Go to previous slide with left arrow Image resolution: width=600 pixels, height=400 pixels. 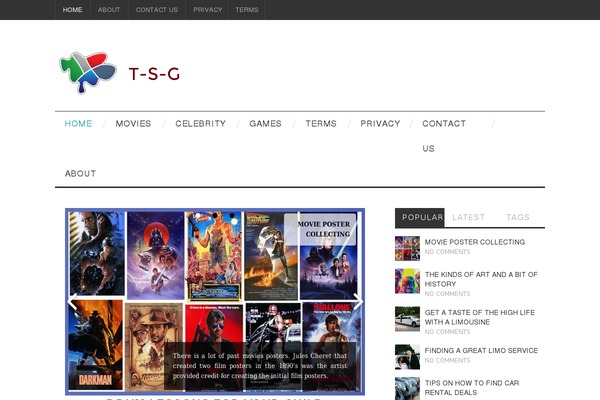pyautogui.click(x=72, y=301)
